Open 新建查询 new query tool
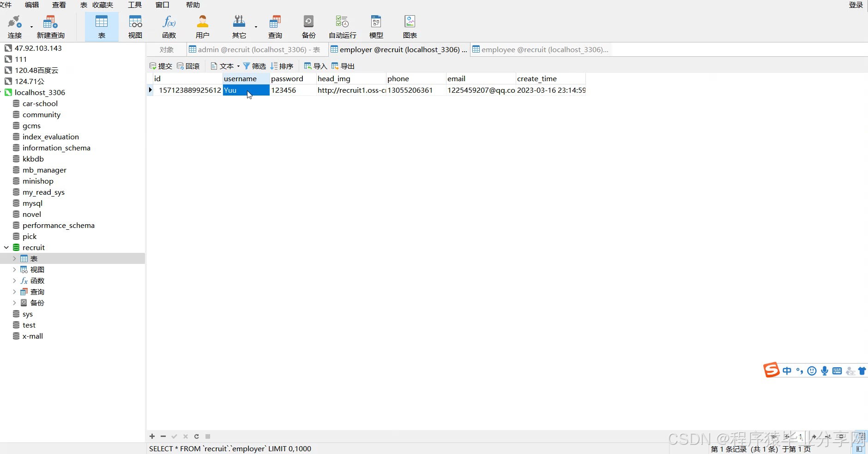 (x=50, y=27)
